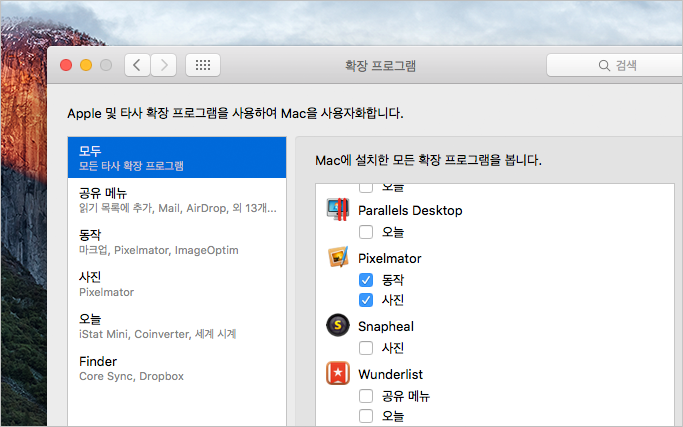The width and height of the screenshot is (683, 427).
Task: Click the Pixelmator name label
Action: tap(389, 258)
